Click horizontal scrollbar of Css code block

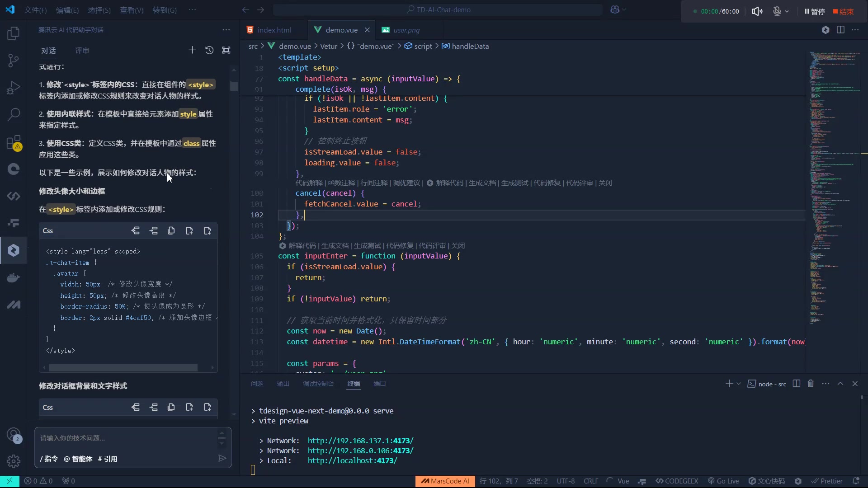[123, 368]
